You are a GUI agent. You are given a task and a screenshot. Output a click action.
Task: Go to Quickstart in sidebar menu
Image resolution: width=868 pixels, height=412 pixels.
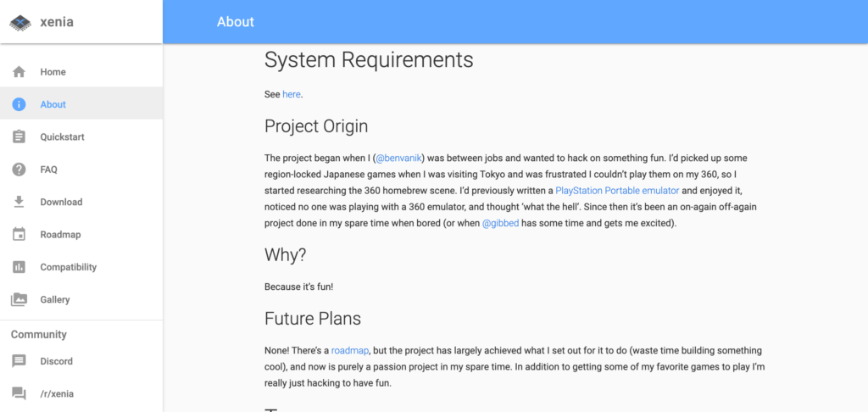[x=81, y=136]
